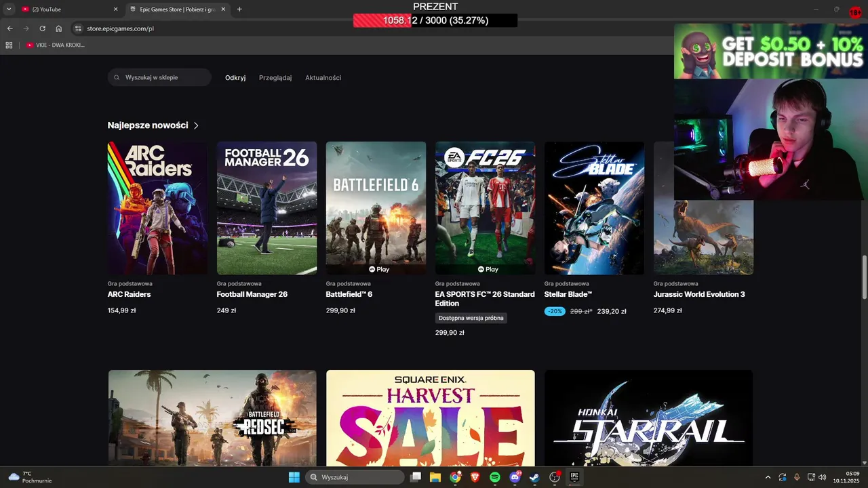The width and height of the screenshot is (868, 488).
Task: Open Discord from the taskbar
Action: click(x=515, y=477)
